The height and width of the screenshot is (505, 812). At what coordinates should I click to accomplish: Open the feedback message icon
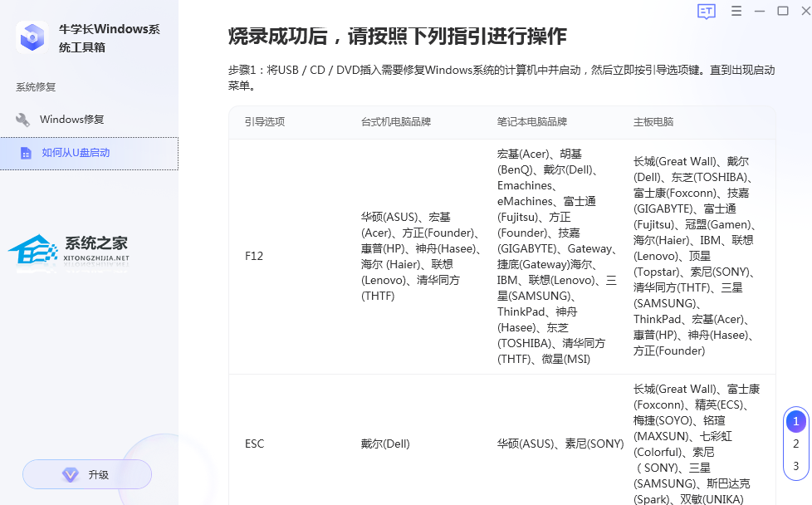[x=707, y=11]
